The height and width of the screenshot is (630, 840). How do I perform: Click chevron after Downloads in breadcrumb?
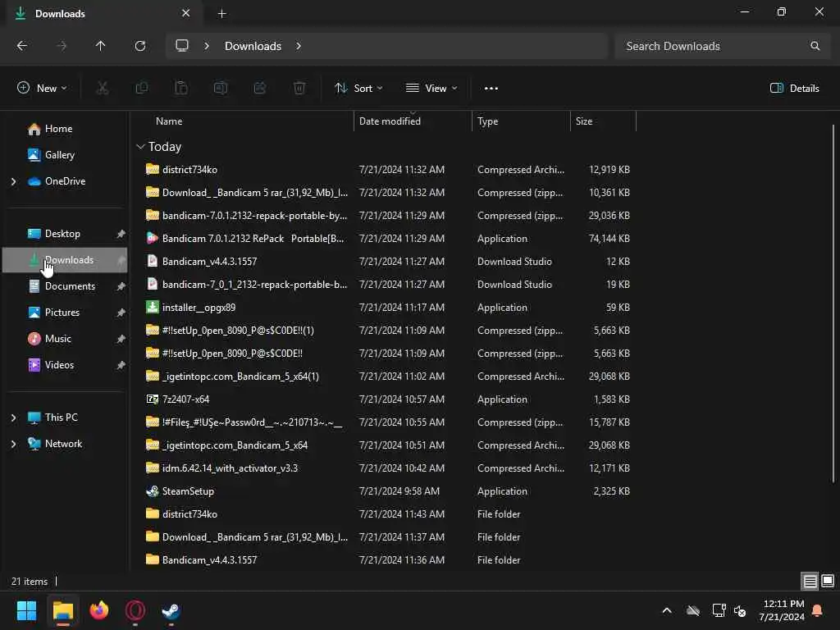pos(299,46)
